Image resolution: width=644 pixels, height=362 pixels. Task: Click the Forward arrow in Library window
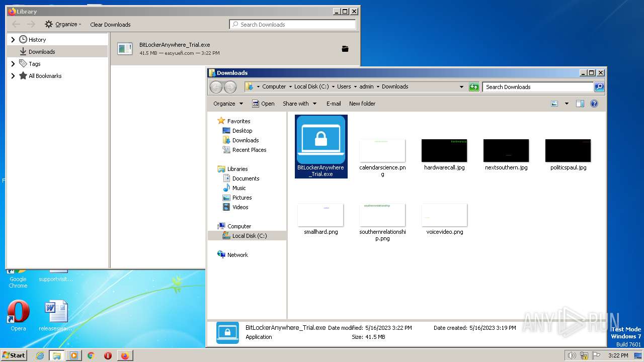pos(31,24)
